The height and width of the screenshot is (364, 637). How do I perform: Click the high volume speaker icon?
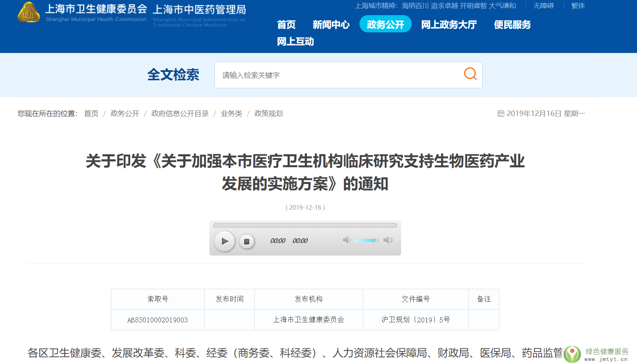coord(388,240)
